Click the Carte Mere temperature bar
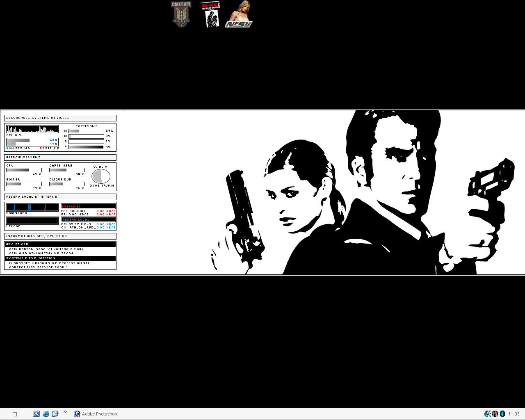 [67, 170]
